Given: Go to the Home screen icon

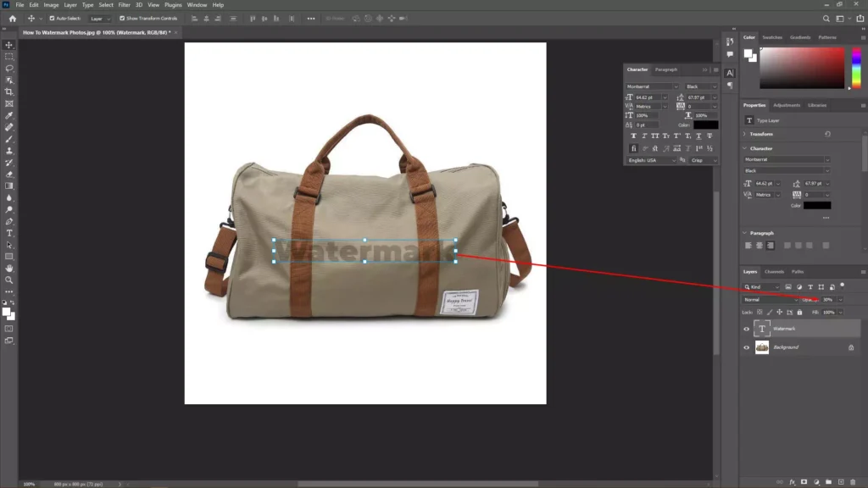Looking at the screenshot, I should click(13, 19).
